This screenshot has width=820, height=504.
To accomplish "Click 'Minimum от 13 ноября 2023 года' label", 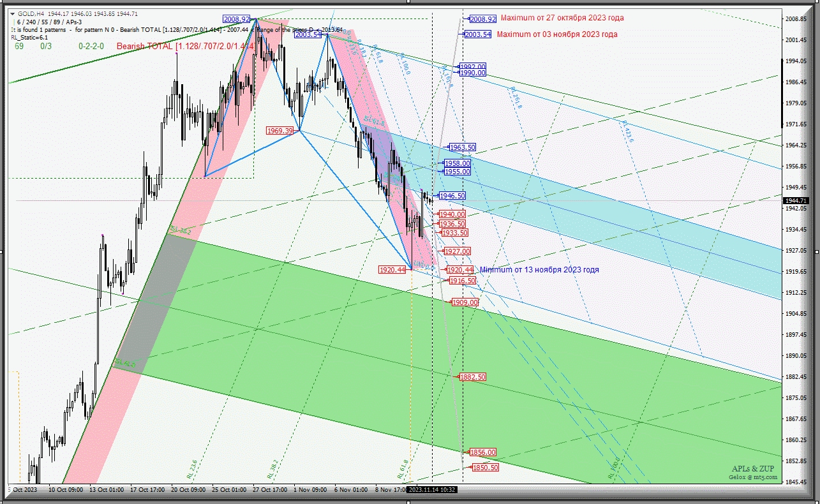I will 539,270.
